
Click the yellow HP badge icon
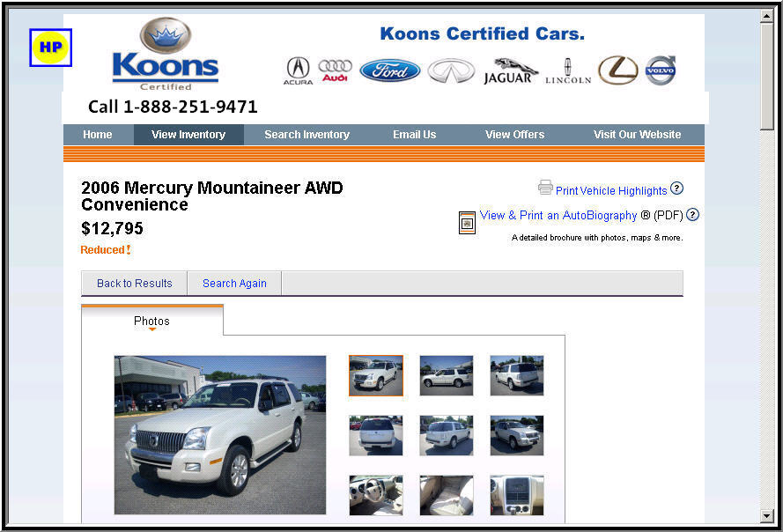coord(50,48)
